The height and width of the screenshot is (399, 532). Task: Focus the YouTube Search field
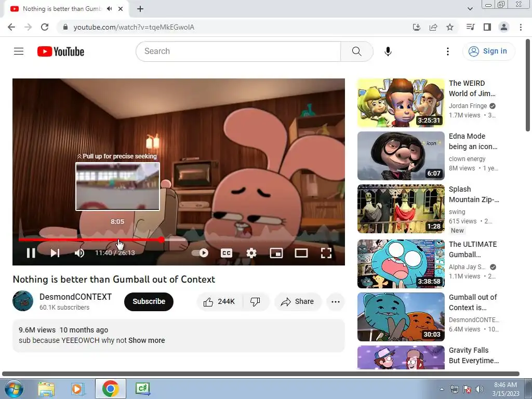238,51
